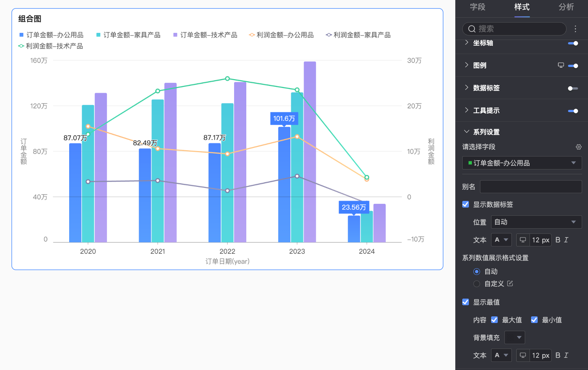Expand the 图例 section
The width and height of the screenshot is (588, 370).
click(x=467, y=65)
